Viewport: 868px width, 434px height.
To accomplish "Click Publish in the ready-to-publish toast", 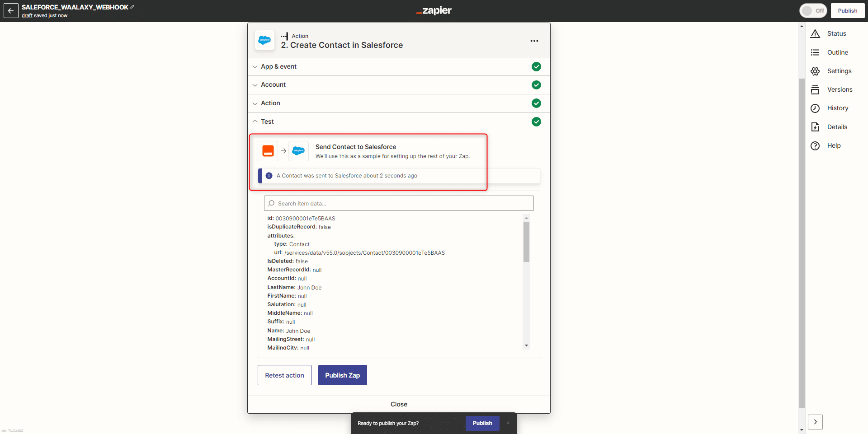I will [x=482, y=423].
